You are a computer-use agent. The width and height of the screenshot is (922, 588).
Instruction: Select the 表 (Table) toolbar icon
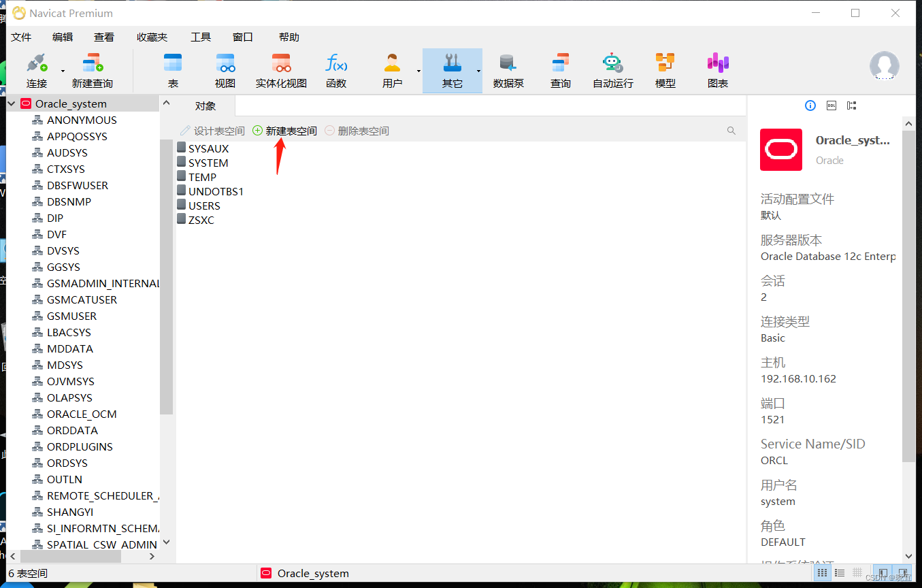[173, 71]
